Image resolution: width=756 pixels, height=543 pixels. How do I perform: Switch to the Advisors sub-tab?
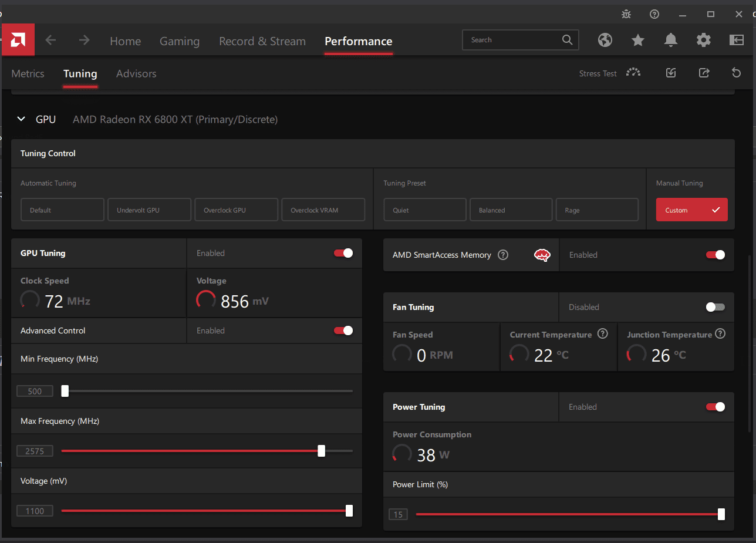click(136, 73)
